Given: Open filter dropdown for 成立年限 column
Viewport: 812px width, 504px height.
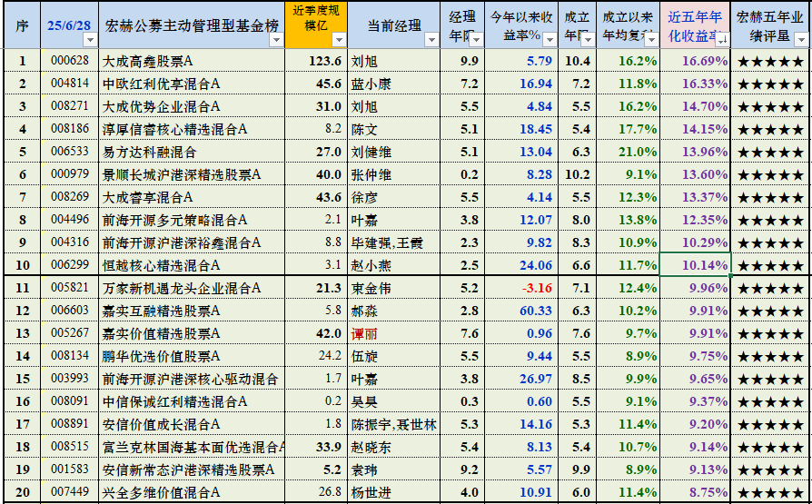Looking at the screenshot, I should (589, 40).
